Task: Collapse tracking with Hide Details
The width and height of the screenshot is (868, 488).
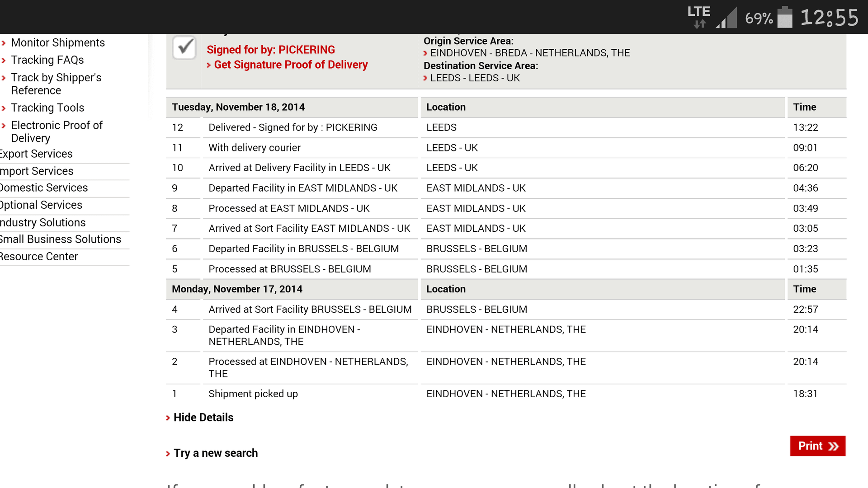Action: click(x=203, y=418)
